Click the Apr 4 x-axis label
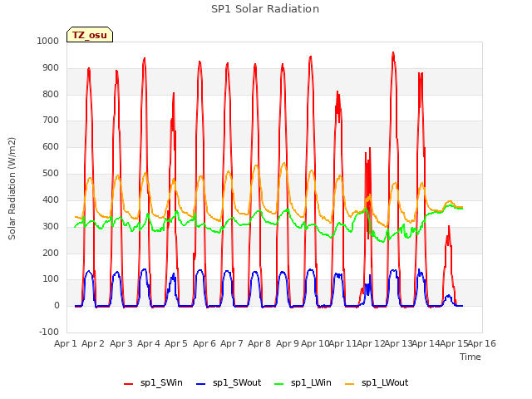This screenshot has height=399, width=532. coord(149,343)
